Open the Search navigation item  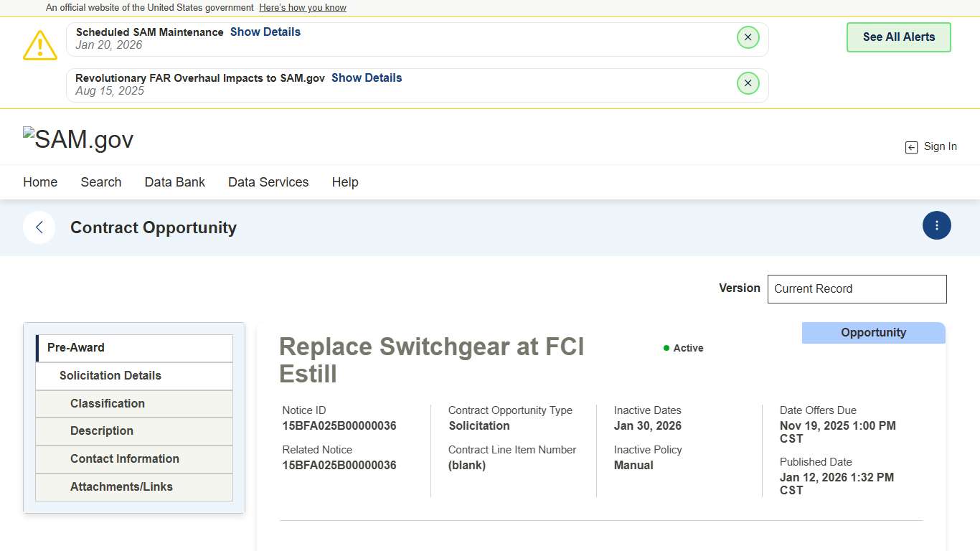click(101, 182)
